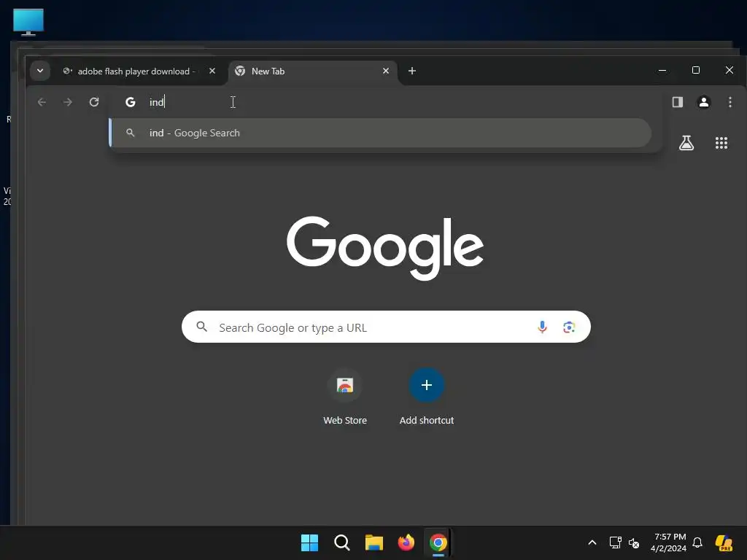The image size is (747, 560).
Task: Show hidden system tray icons chevron
Action: coord(592,542)
